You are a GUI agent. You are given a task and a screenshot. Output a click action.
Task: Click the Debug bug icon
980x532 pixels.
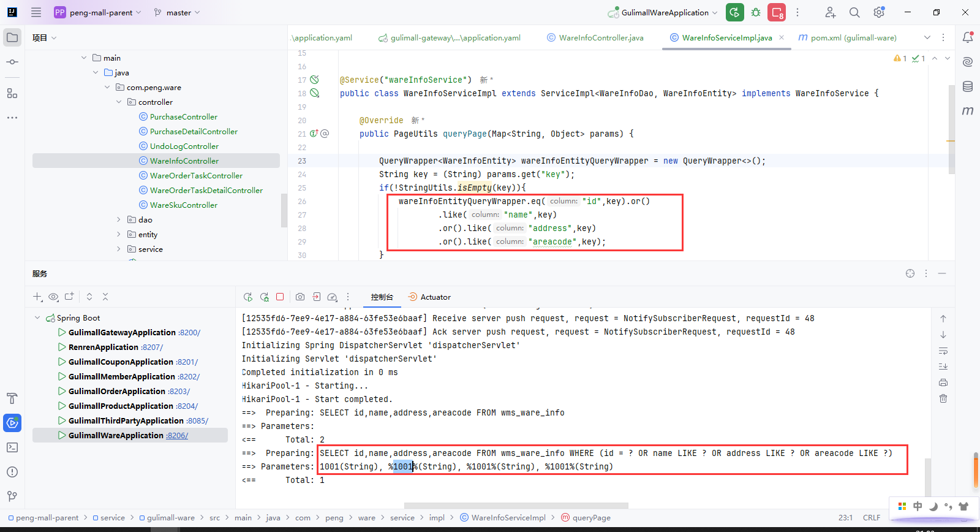pos(756,12)
